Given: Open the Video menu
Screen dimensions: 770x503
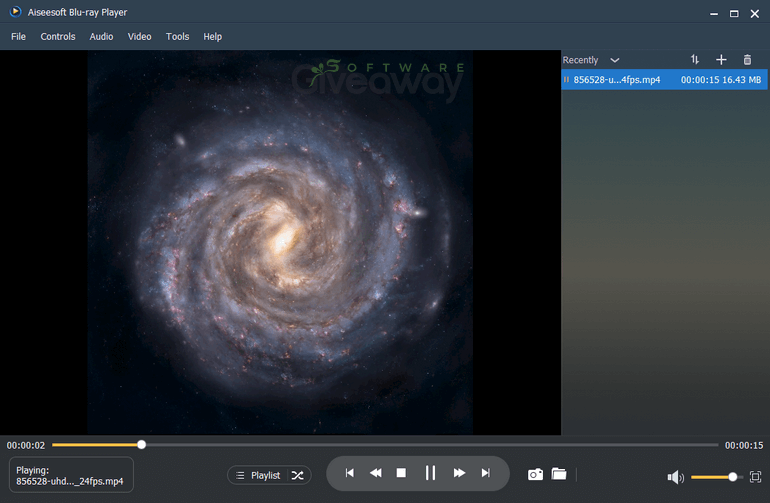Looking at the screenshot, I should 139,36.
